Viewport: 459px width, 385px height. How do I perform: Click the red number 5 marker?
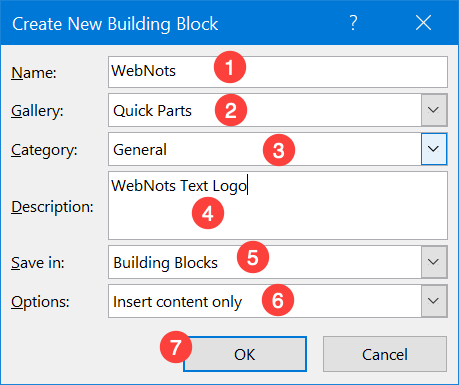253,257
